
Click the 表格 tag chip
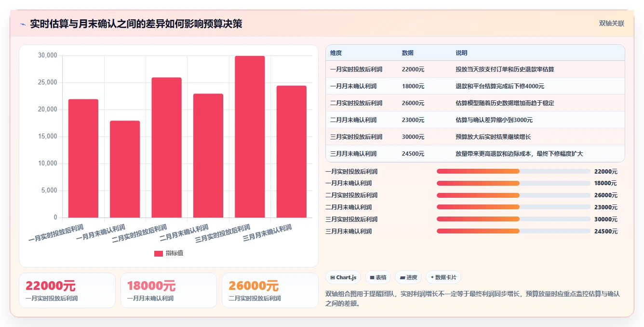coord(378,277)
